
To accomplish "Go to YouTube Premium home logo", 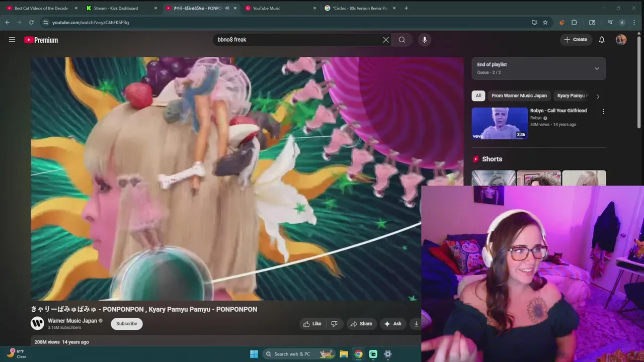I will tap(41, 40).
